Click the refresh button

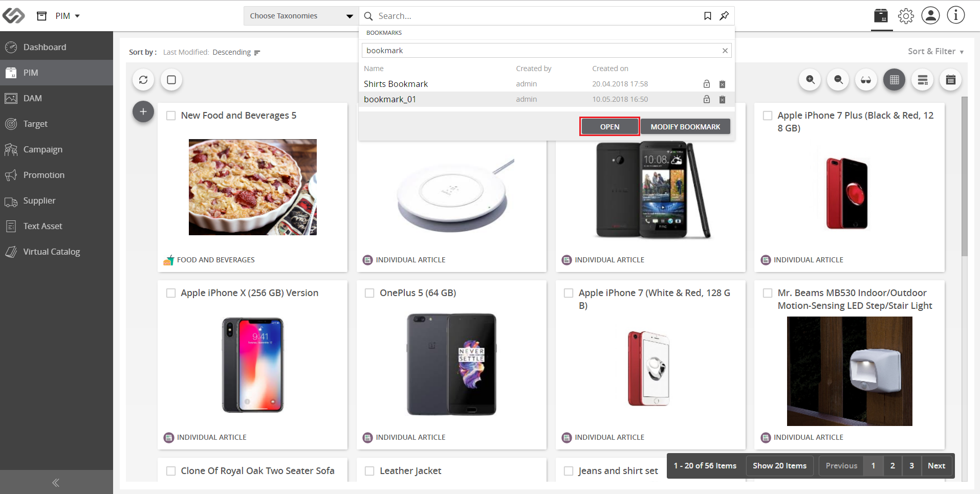pos(143,80)
